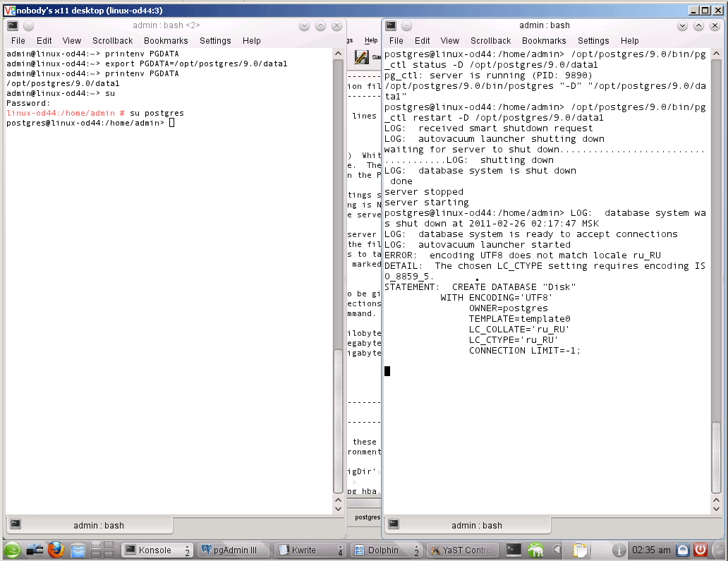Screen dimensions: 728x561
Task: Open File menu in left Konsole window
Action: 18,41
